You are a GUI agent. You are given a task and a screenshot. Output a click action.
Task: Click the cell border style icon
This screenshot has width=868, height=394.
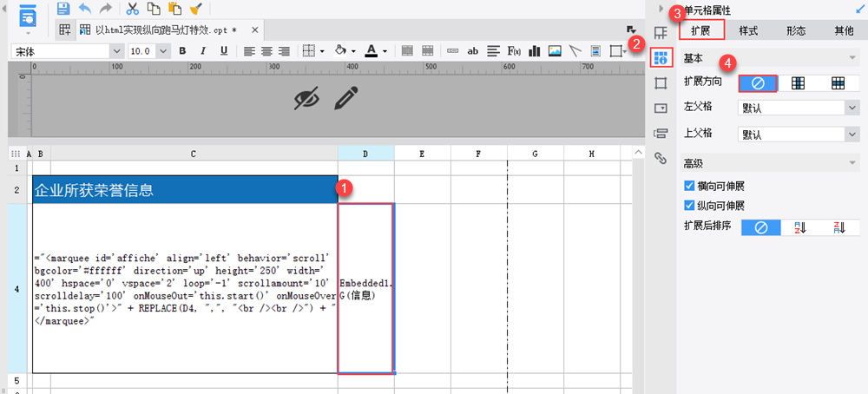coord(309,51)
